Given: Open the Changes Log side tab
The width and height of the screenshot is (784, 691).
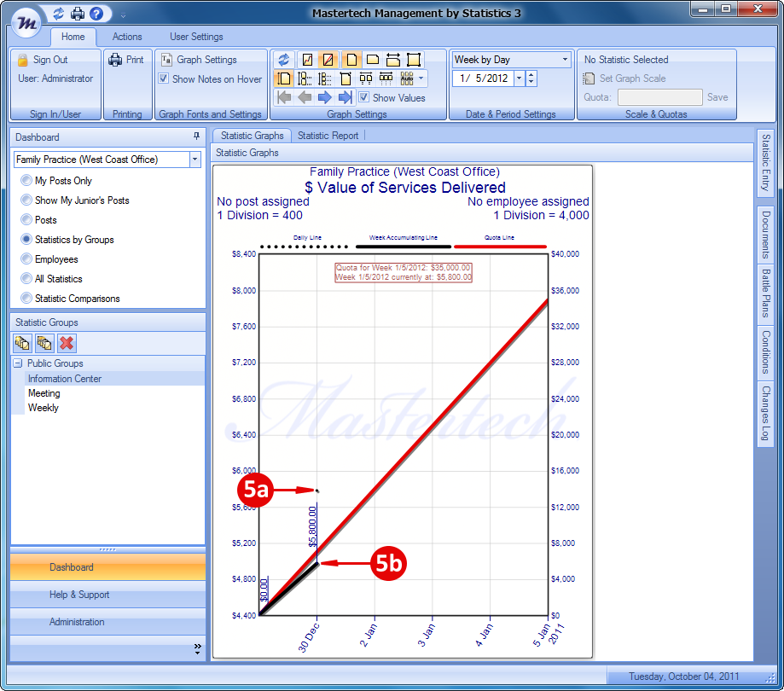Looking at the screenshot, I should [765, 413].
